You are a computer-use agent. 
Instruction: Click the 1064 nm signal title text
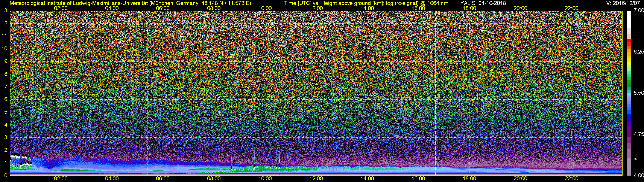click(x=366, y=3)
